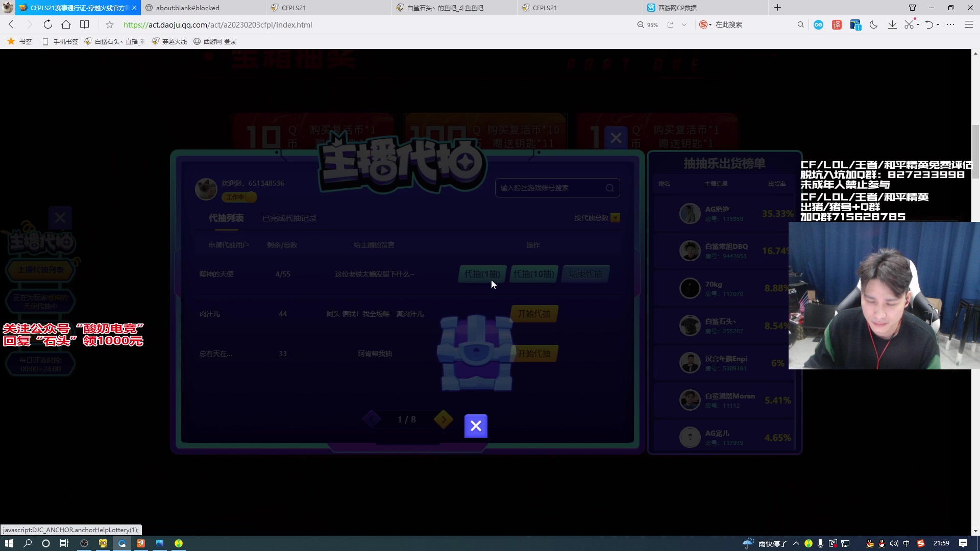Screen dimensions: 980x551
Task: Expand the address bar dropdown chevron
Action: [684, 24]
